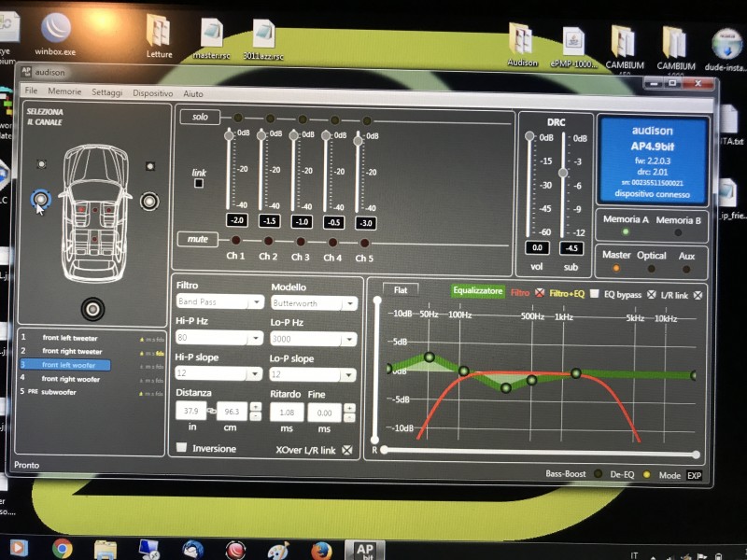This screenshot has width=747, height=560.
Task: Toggle the Bass-Boost indicator
Action: click(x=598, y=474)
